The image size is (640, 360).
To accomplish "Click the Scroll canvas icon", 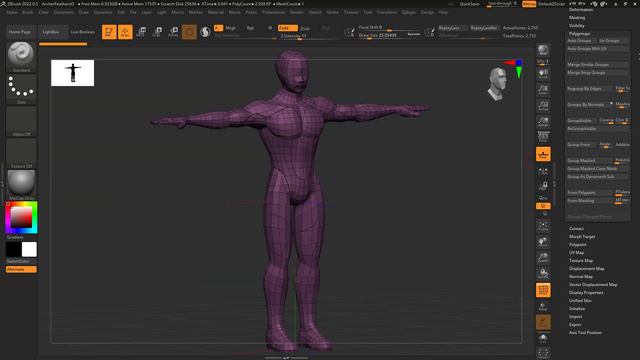I will click(543, 74).
